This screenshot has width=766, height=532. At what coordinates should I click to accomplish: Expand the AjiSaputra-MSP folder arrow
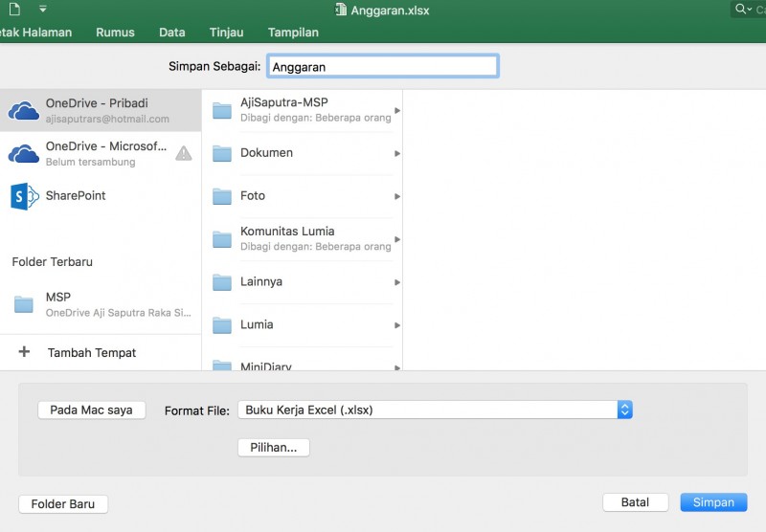coord(397,110)
